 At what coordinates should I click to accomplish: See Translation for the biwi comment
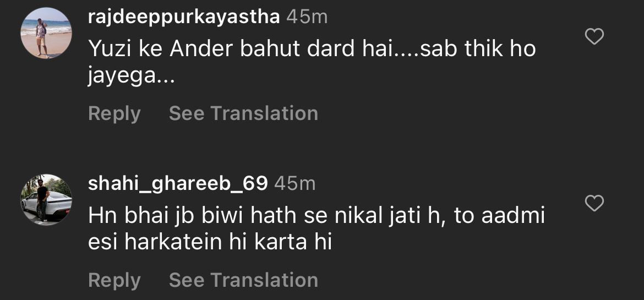pyautogui.click(x=243, y=280)
